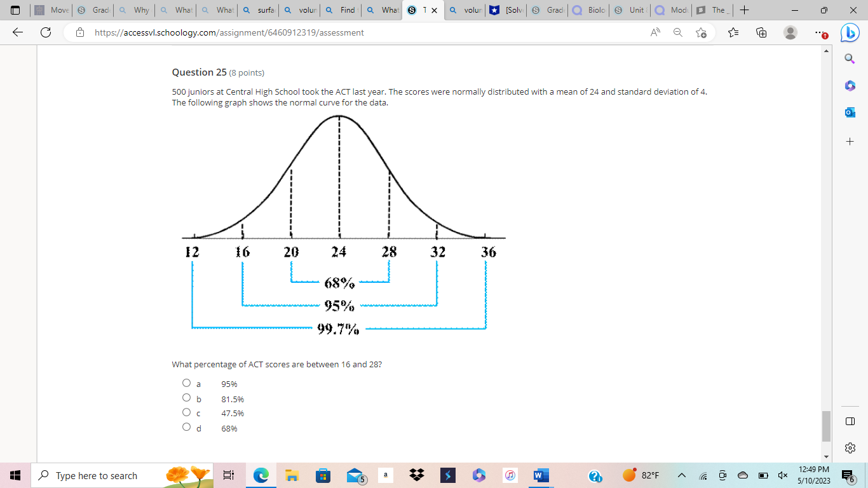The image size is (868, 488).
Task: Show hidden system tray icons
Action: pyautogui.click(x=681, y=475)
